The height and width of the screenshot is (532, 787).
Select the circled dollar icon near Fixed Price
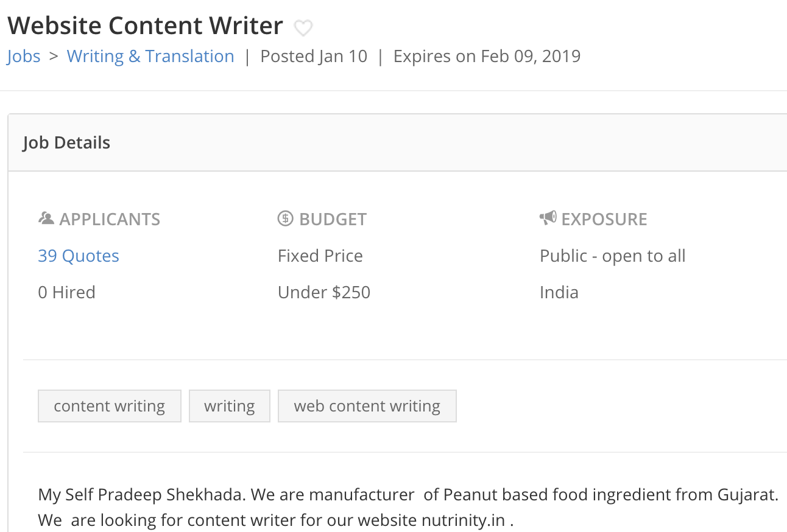285,218
